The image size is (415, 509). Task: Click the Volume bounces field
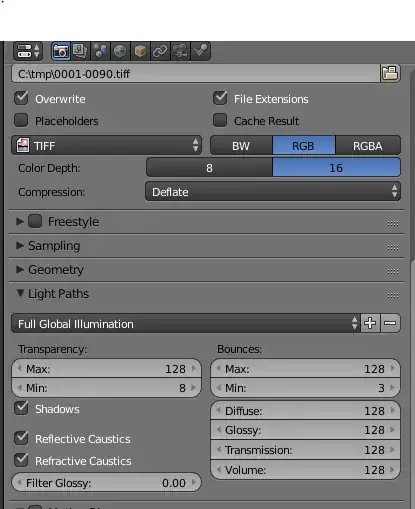point(305,470)
